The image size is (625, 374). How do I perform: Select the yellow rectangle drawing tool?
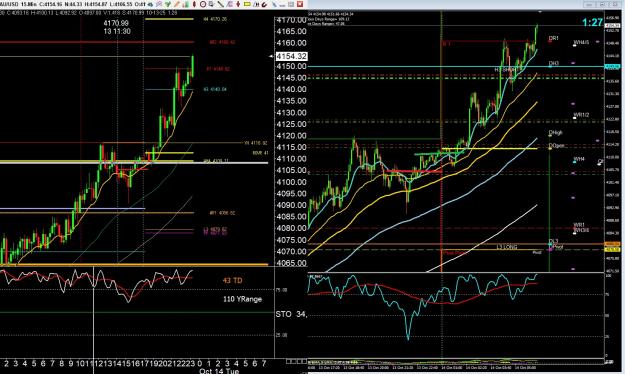point(247,4)
